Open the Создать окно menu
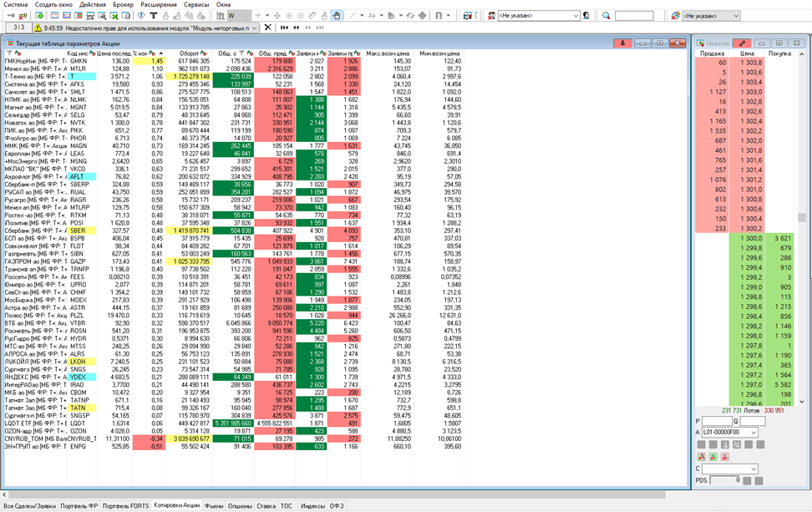 (x=53, y=4)
